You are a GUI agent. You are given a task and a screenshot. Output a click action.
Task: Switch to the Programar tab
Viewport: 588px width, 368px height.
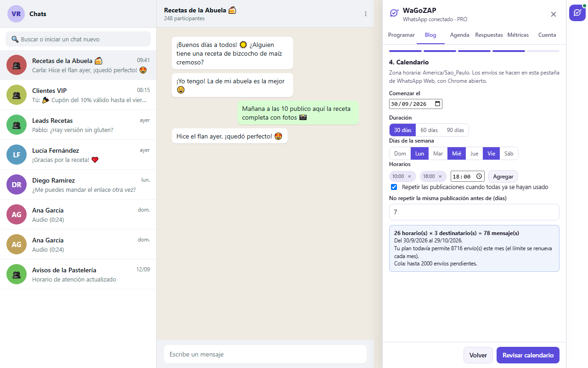(x=401, y=35)
